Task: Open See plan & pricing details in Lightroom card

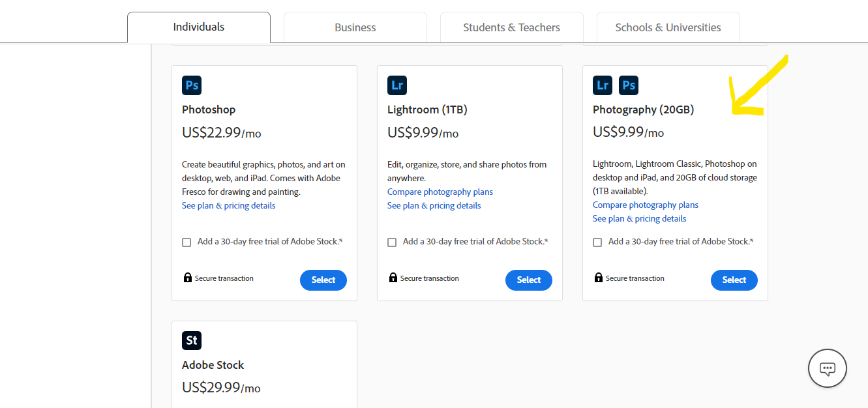Action: coord(434,205)
